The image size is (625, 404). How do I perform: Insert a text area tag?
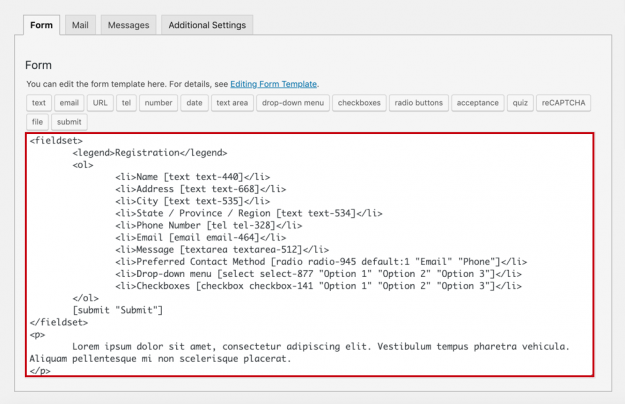coord(232,102)
